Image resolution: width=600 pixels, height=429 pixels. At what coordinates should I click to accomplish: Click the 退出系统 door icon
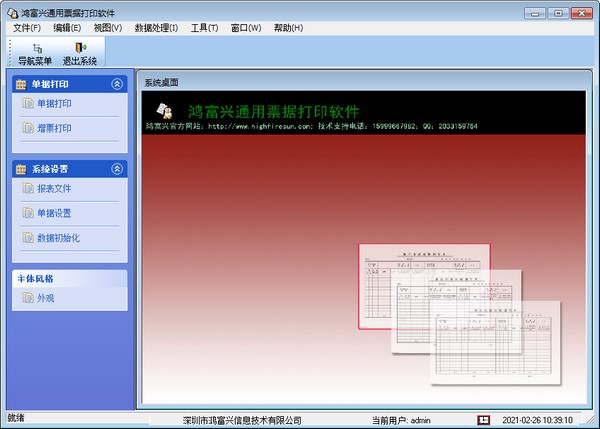[x=80, y=47]
